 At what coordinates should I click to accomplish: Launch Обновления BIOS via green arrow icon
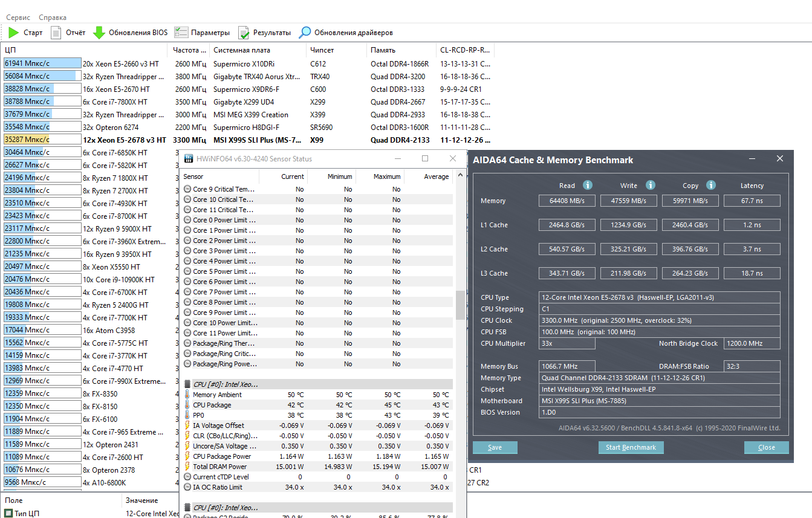99,33
